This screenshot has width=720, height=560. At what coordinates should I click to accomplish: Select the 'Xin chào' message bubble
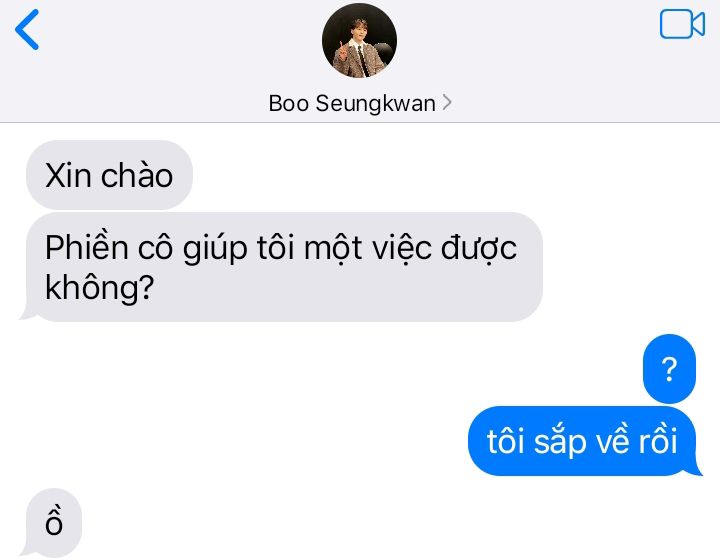click(109, 175)
